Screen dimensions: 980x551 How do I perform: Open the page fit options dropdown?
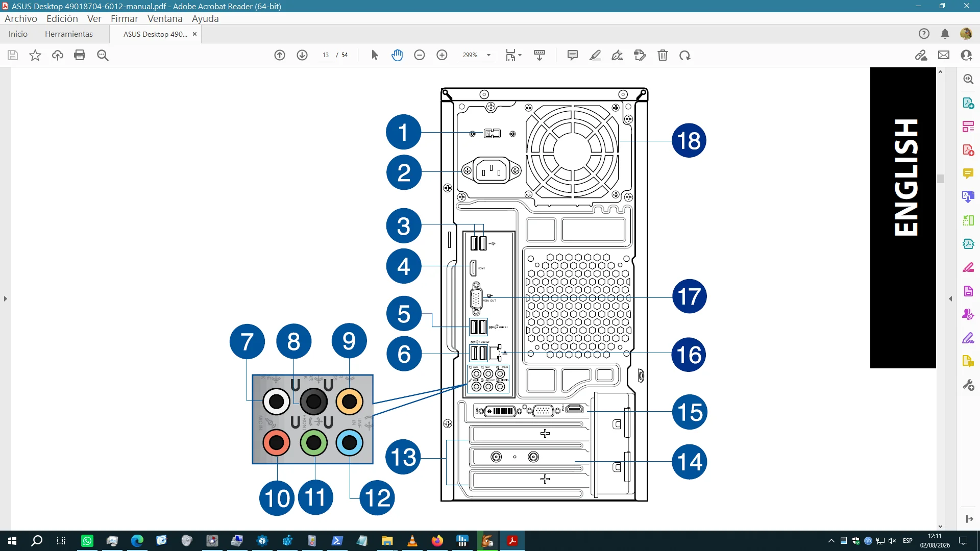[513, 55]
